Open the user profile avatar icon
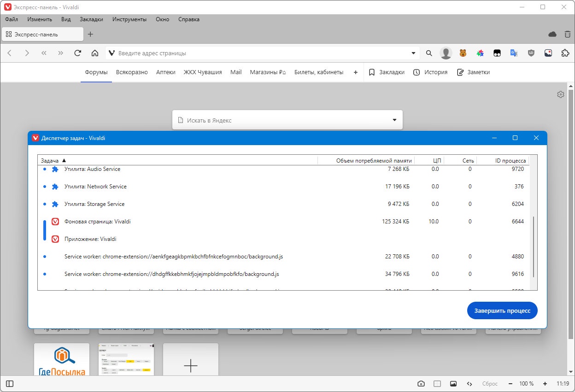Viewport: 575px width, 392px height. point(446,53)
